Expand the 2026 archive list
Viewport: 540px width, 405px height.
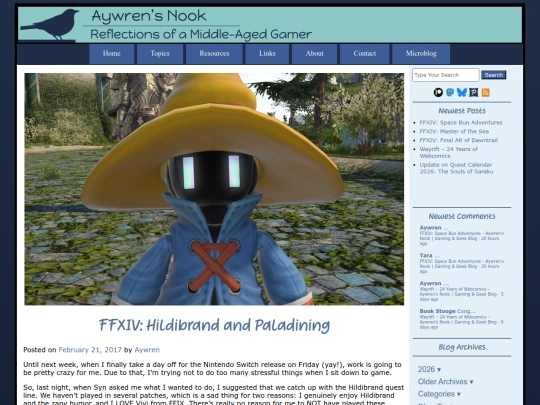[429, 369]
